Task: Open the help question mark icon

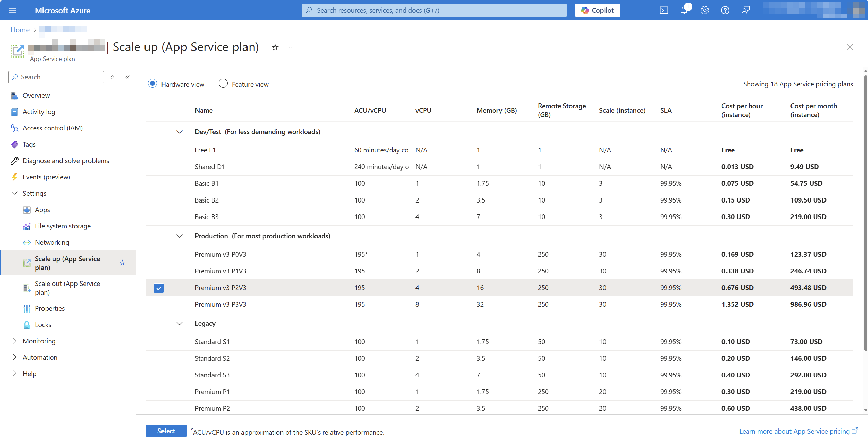Action: (725, 10)
